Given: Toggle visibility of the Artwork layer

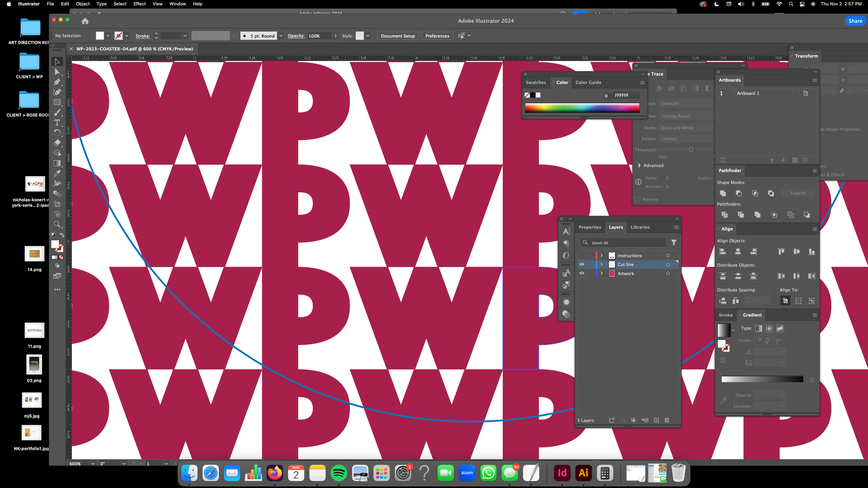Looking at the screenshot, I should pos(582,274).
